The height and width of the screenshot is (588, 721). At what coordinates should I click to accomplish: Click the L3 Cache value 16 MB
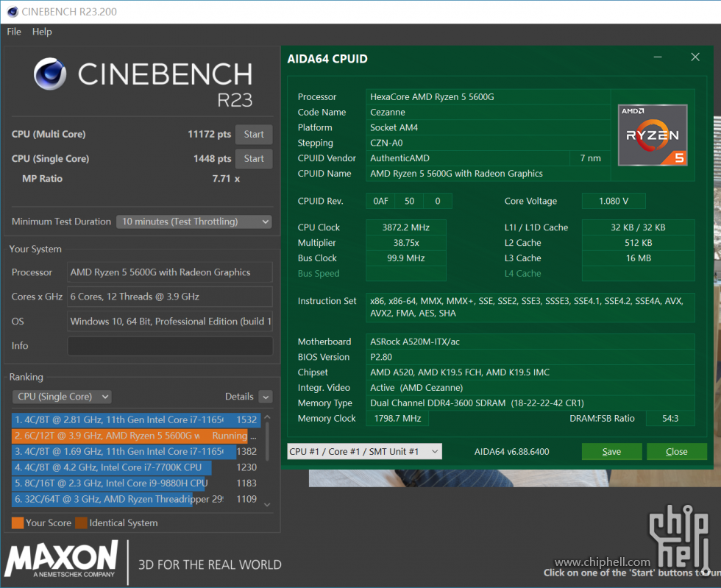coord(639,258)
